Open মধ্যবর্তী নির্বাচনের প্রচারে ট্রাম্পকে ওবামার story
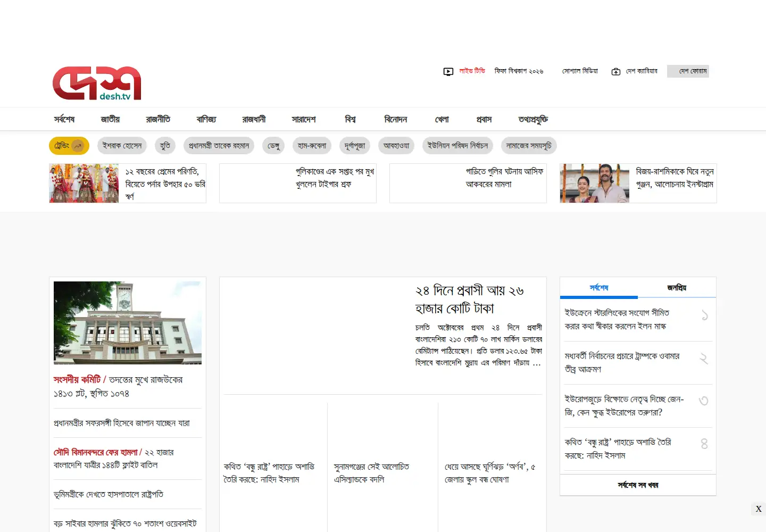 click(622, 362)
